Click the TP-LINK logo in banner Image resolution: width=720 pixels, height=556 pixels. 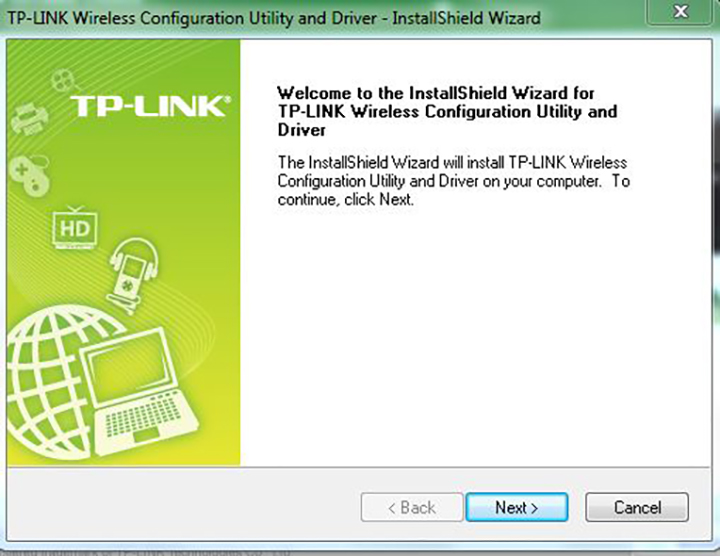[150, 107]
